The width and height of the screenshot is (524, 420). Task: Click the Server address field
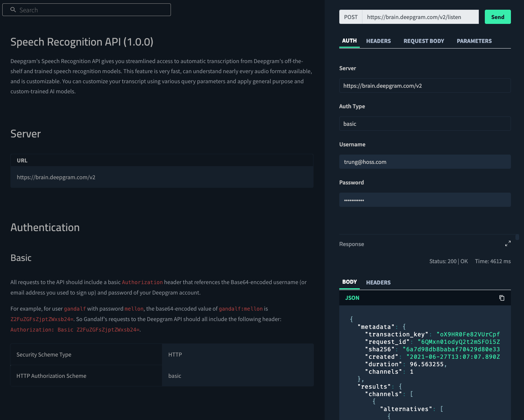click(425, 85)
